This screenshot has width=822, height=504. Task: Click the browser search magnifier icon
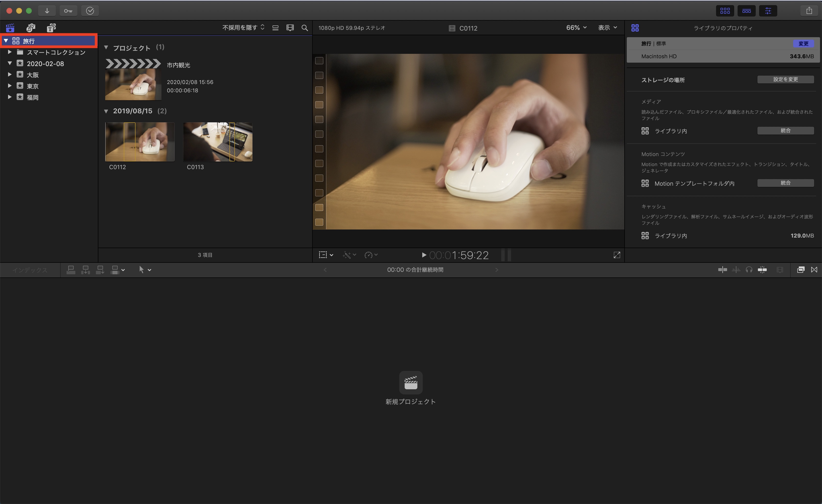pyautogui.click(x=305, y=28)
